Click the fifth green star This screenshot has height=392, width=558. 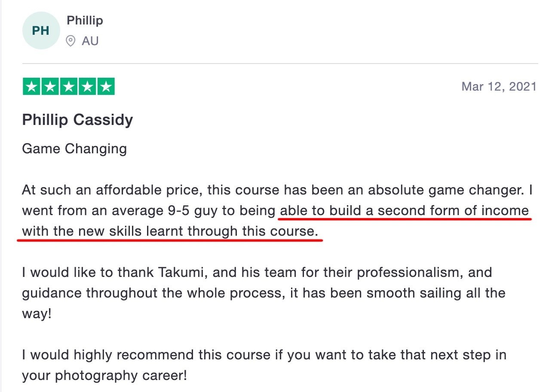tap(106, 87)
